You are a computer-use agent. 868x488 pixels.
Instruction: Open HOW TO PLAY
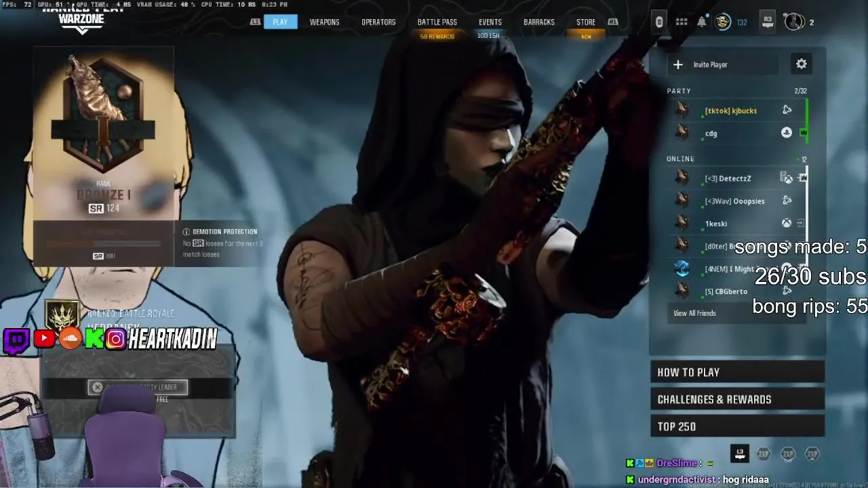[737, 372]
